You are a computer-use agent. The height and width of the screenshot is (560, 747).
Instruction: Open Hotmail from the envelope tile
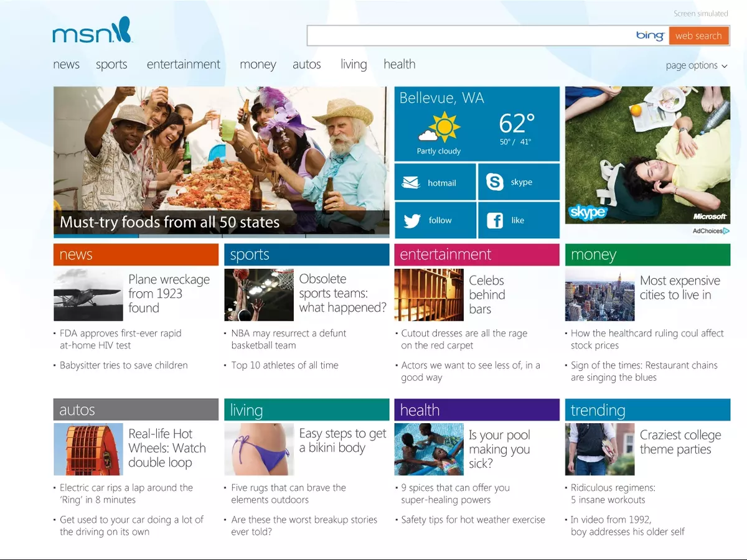435,182
